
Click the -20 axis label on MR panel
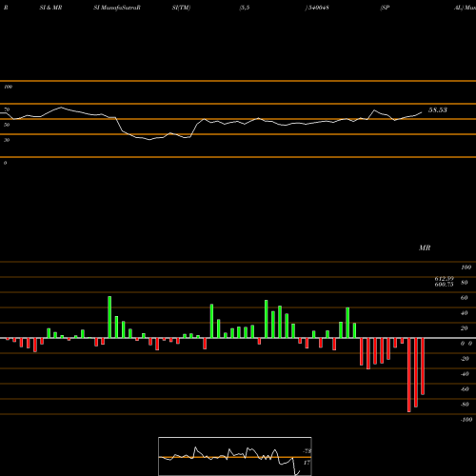coord(465,359)
